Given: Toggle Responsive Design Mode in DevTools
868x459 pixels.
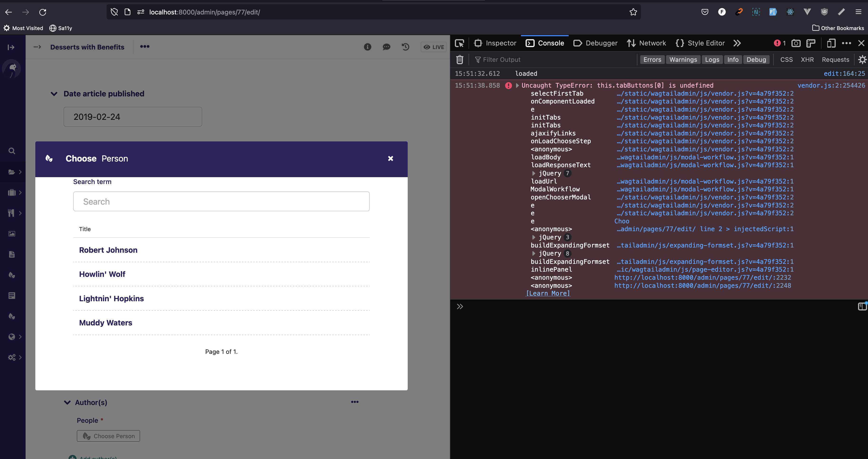Looking at the screenshot, I should (x=831, y=43).
